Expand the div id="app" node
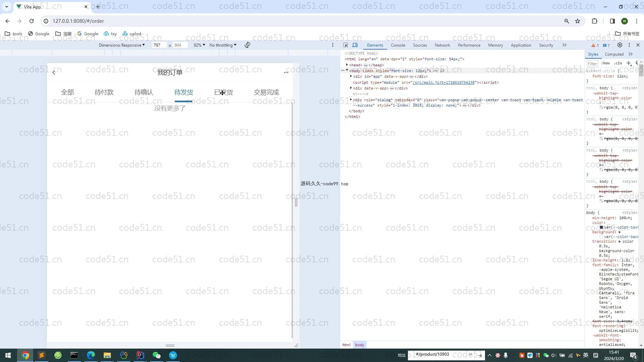The height and width of the screenshot is (362, 644). (x=351, y=76)
